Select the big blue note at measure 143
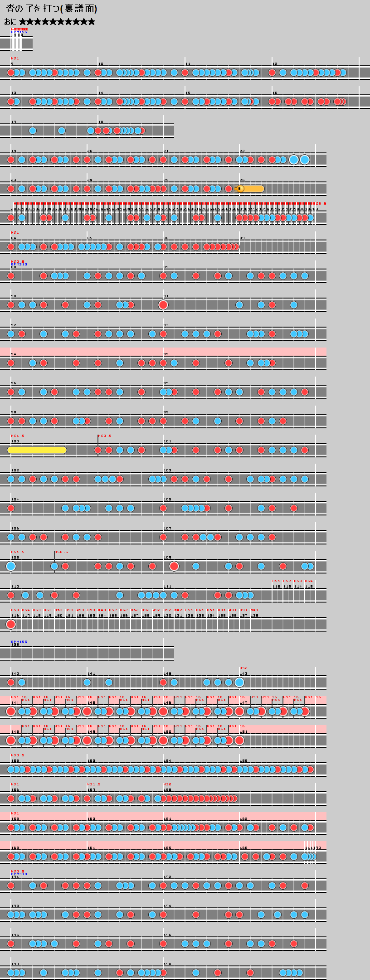370x980 pixels. (x=239, y=682)
